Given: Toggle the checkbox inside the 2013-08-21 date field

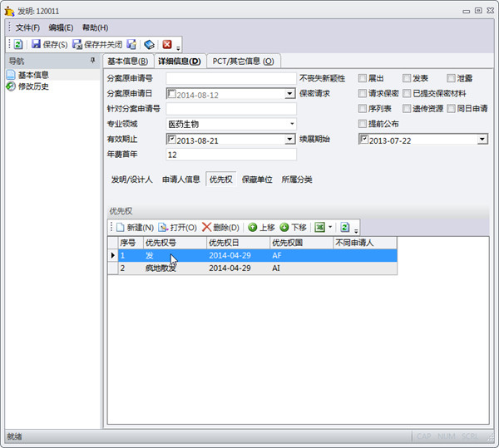Looking at the screenshot, I should coord(172,139).
